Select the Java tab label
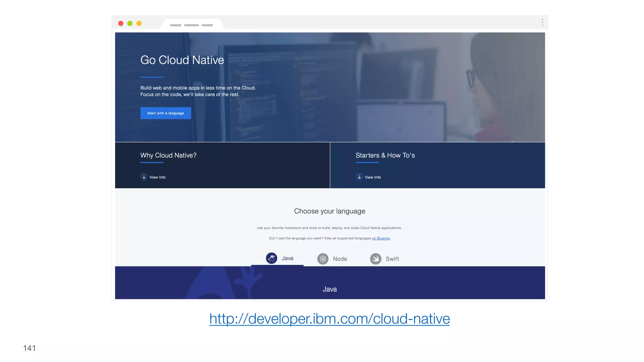644x362 pixels. point(287,258)
